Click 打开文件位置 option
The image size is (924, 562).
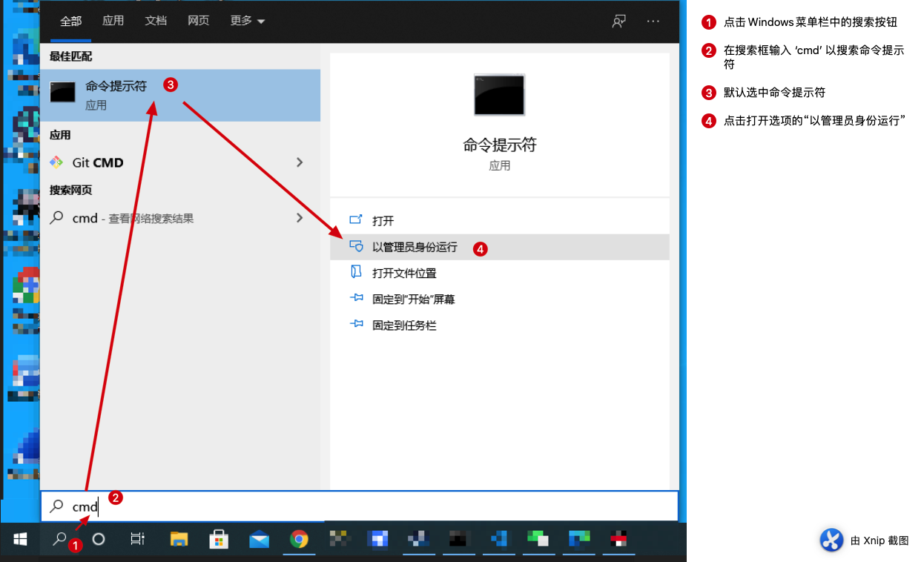[x=404, y=273]
